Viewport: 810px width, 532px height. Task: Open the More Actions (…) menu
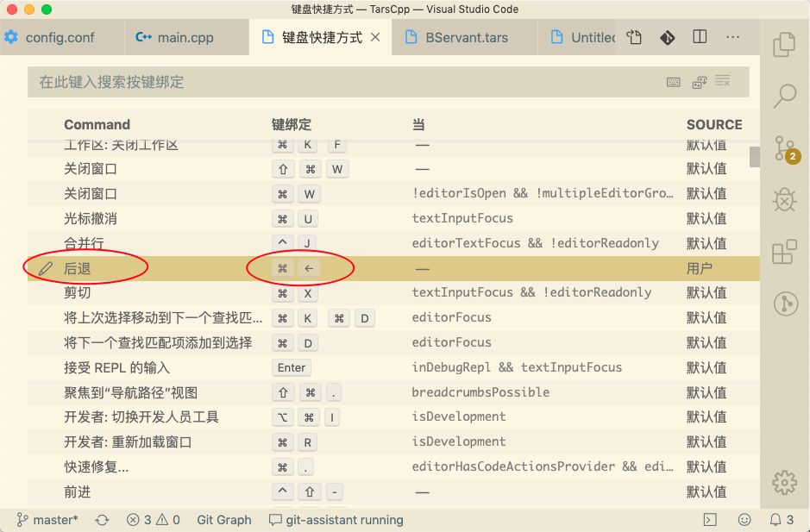point(734,38)
